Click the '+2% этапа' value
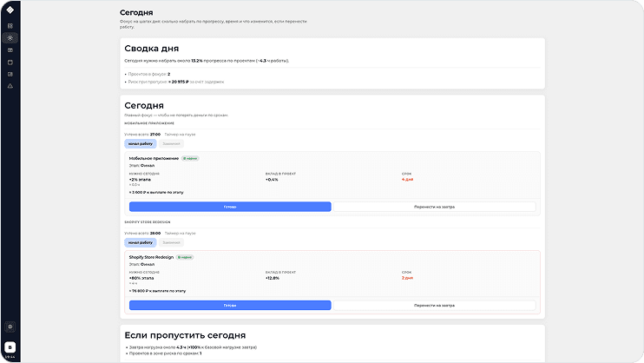The image size is (644, 363). click(x=140, y=180)
